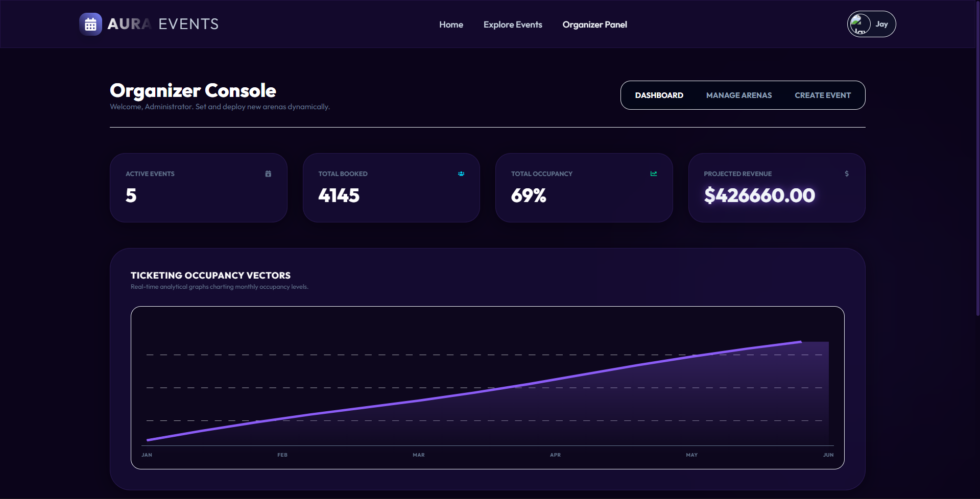Click the dollar icon on Projected Revenue card
The height and width of the screenshot is (499, 980).
(x=847, y=174)
